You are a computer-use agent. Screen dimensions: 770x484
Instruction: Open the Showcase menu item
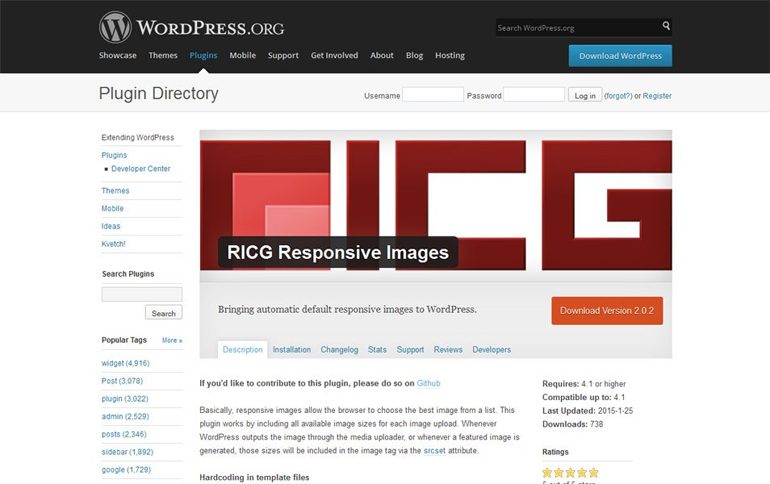(118, 55)
